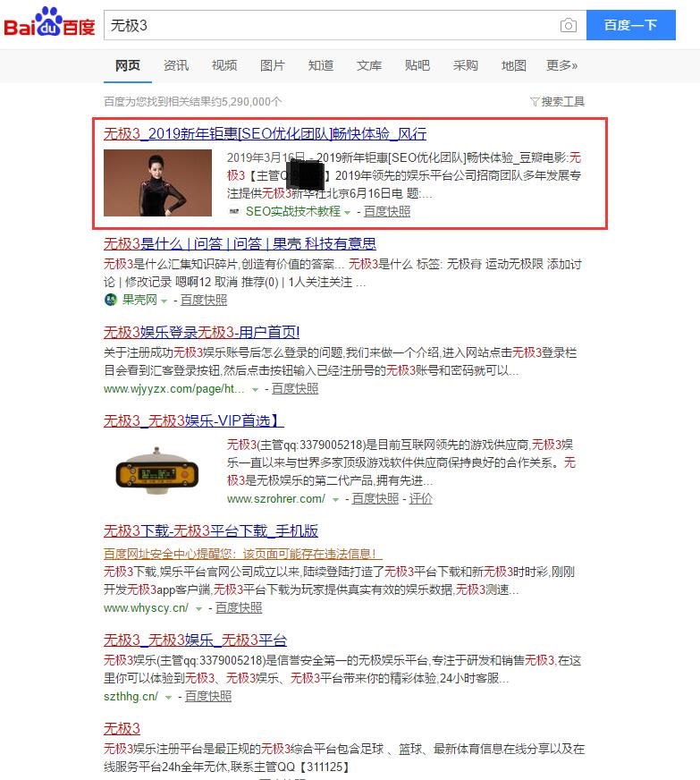Screen dimensions: 700x780
Task: Open result 无极3_无极3娱乐-VIP首选
Action: tap(193, 420)
